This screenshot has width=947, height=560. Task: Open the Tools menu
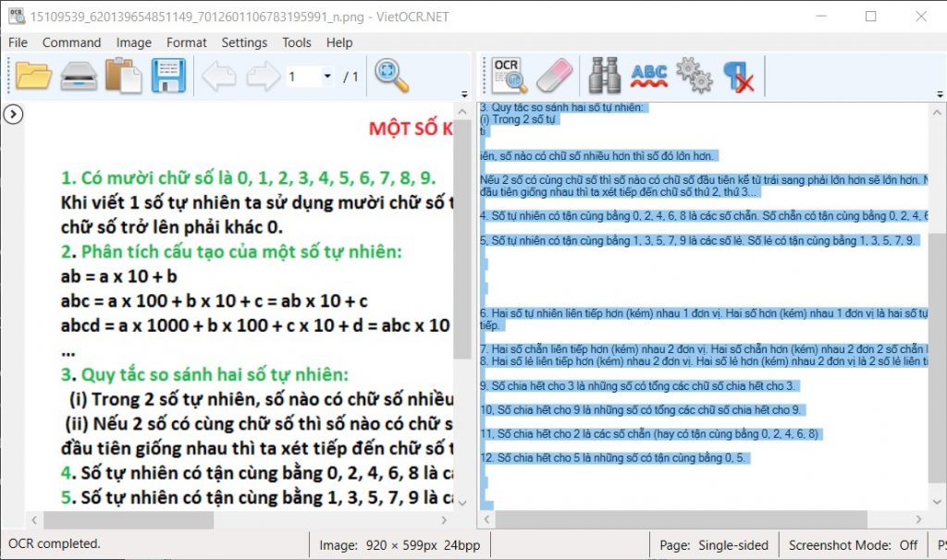tap(297, 43)
